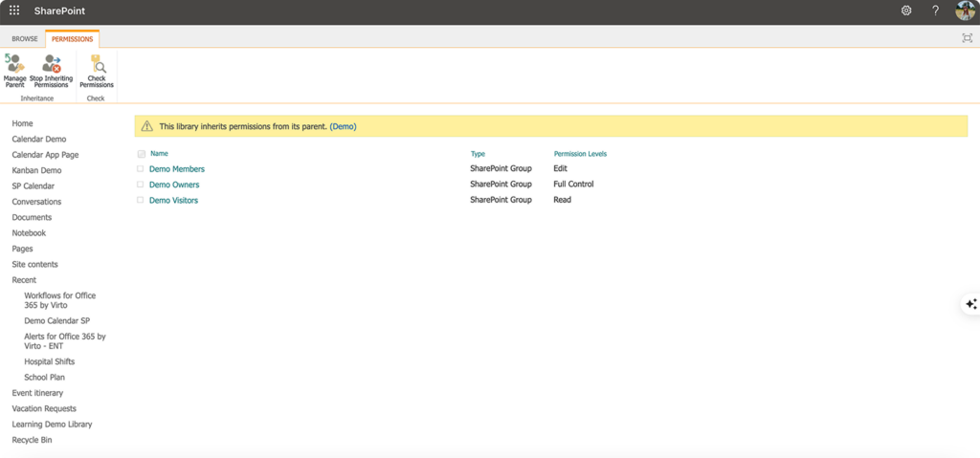Sort by Permission Levels column header
The image size is (980, 458).
[x=580, y=154]
